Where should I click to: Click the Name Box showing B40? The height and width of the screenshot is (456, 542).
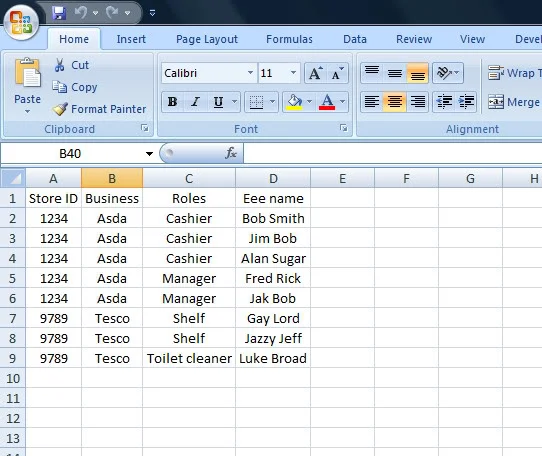pyautogui.click(x=71, y=153)
